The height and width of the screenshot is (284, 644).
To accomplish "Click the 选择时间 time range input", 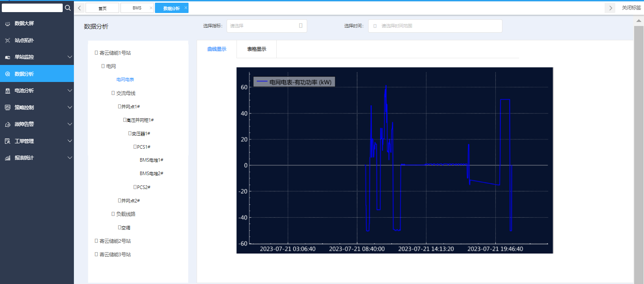I will (x=435, y=26).
